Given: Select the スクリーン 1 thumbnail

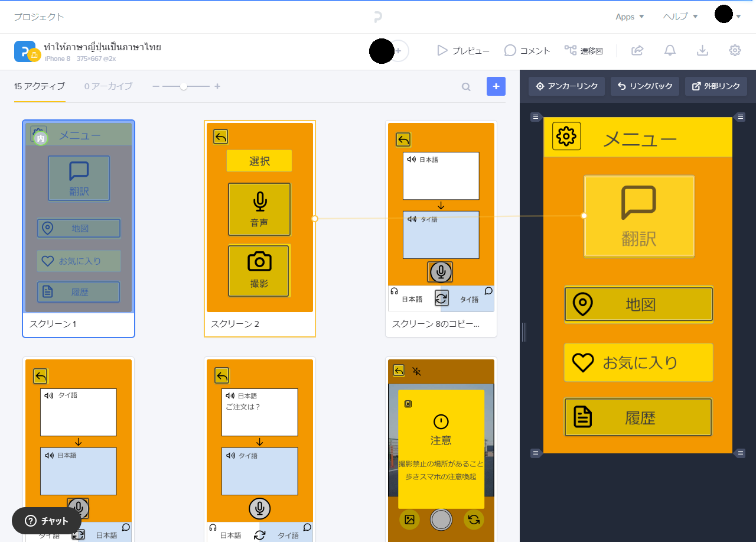Looking at the screenshot, I should point(79,229).
